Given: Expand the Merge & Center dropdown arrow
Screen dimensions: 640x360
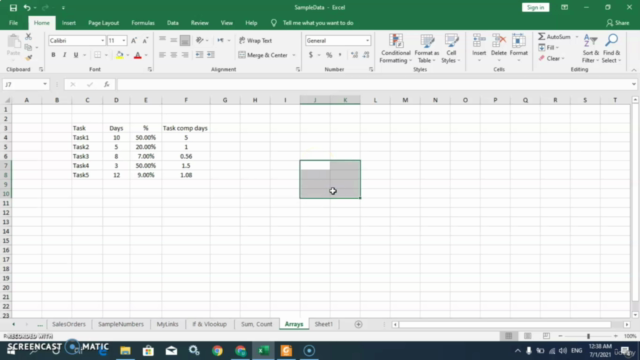Looking at the screenshot, I should [x=293, y=55].
